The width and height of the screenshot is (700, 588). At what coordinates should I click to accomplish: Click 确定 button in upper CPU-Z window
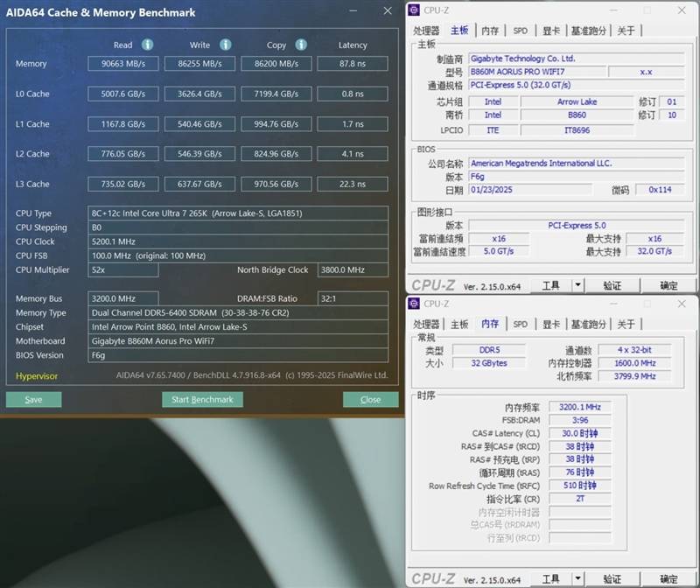tap(668, 285)
